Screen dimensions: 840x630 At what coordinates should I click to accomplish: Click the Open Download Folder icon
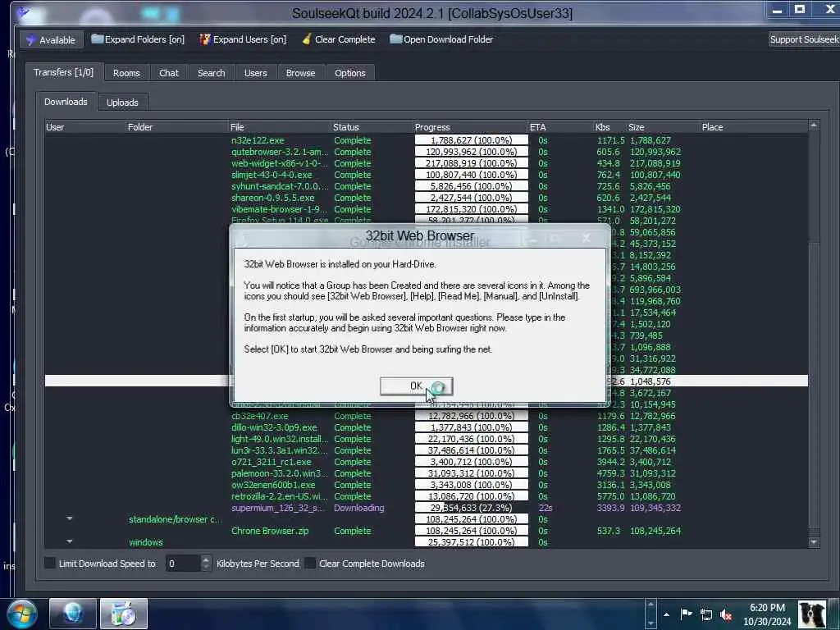(x=395, y=39)
